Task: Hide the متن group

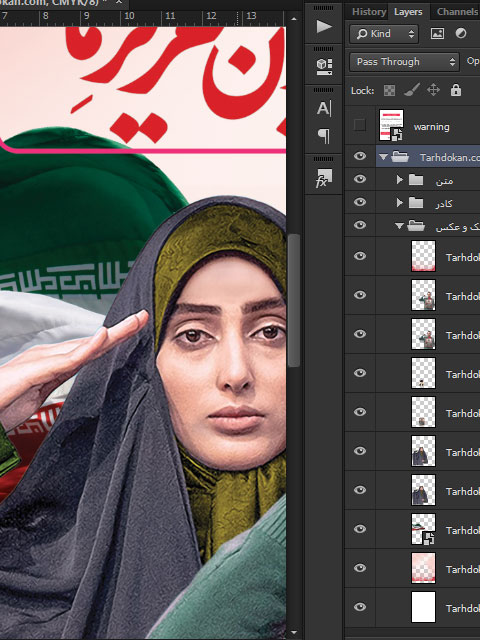Action: (x=360, y=179)
